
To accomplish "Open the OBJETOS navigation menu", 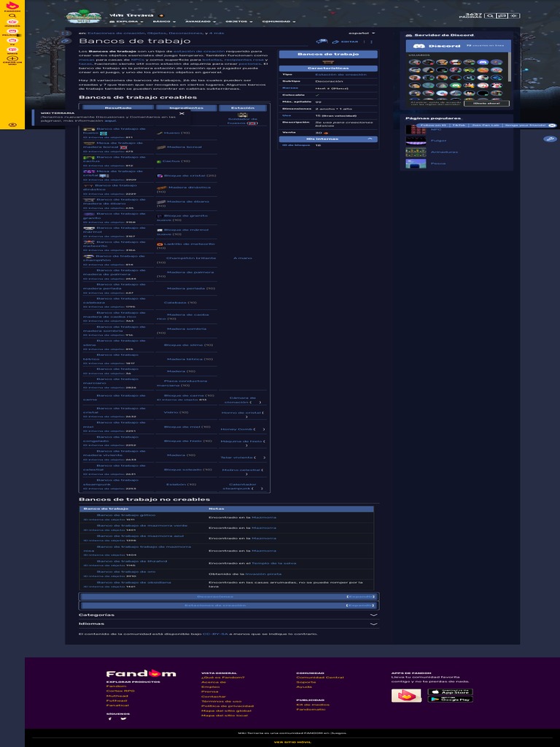I will pyautogui.click(x=236, y=22).
